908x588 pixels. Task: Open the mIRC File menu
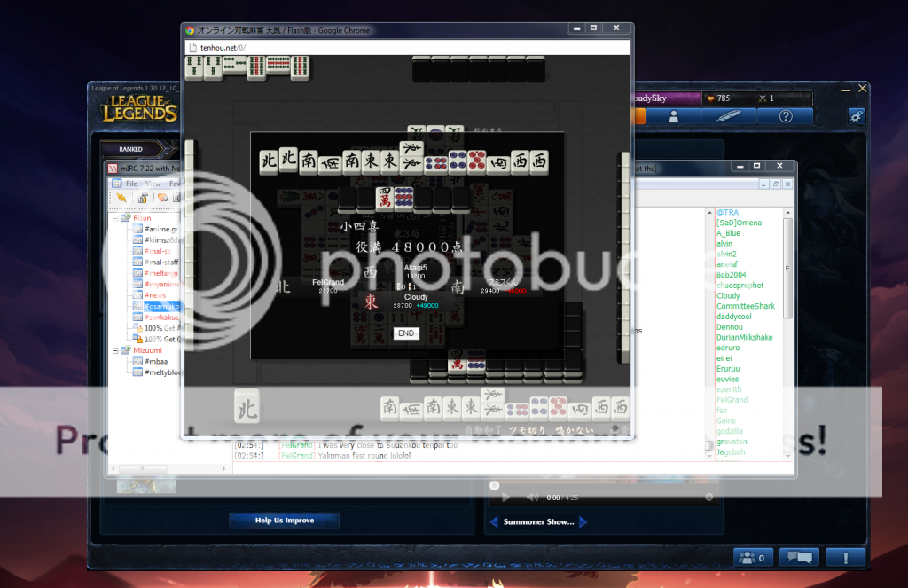click(131, 183)
